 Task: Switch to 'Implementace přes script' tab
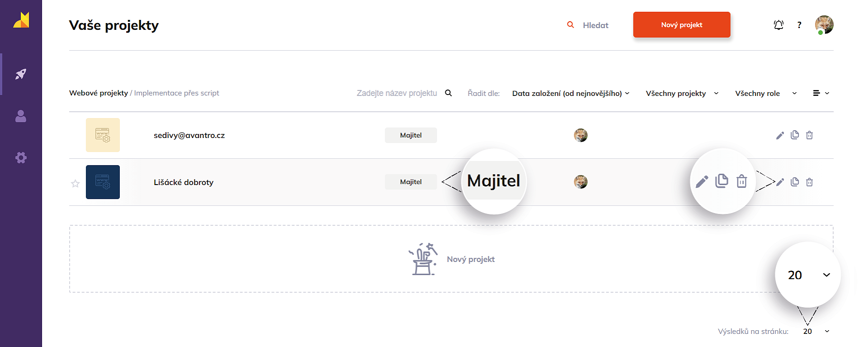pos(177,93)
